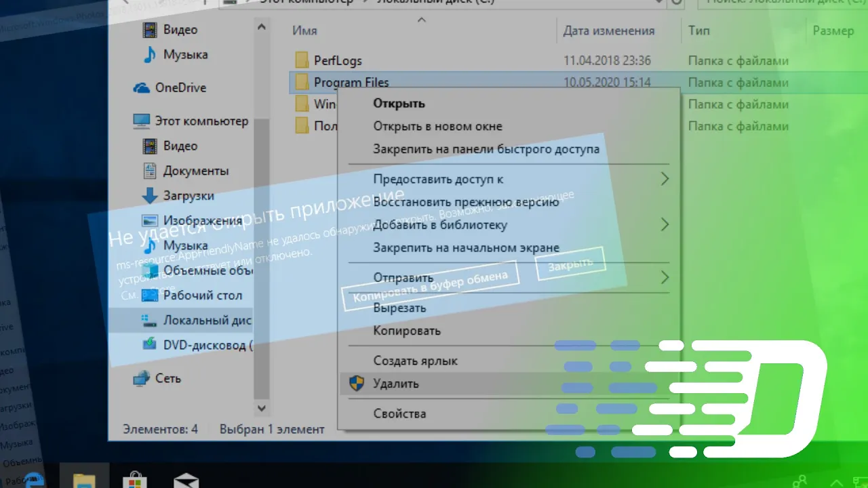Click the date 10.05.2020 15:14
Screen dimensions: 868x488
[607, 83]
